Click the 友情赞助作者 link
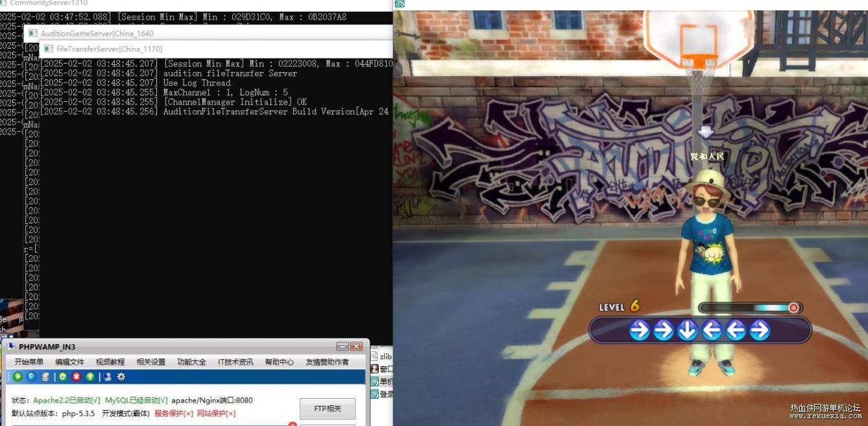Viewport: 868px width, 426px height. 327,362
